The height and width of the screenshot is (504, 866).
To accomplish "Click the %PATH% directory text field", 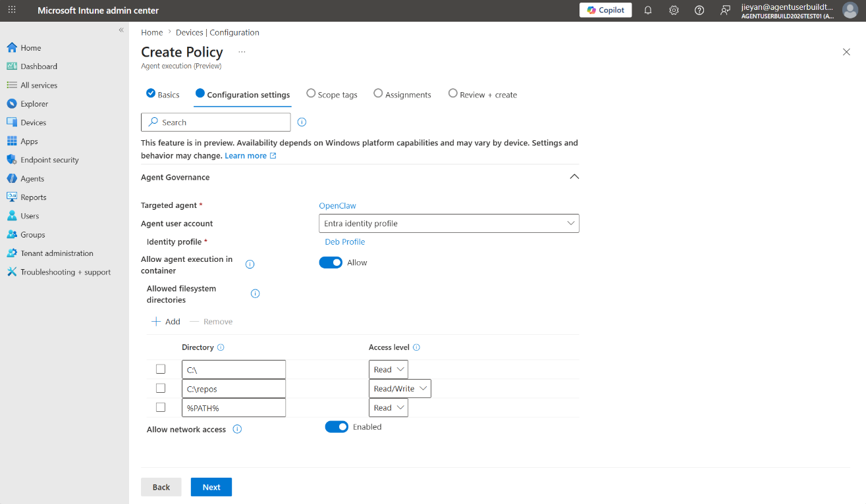I will 234,408.
